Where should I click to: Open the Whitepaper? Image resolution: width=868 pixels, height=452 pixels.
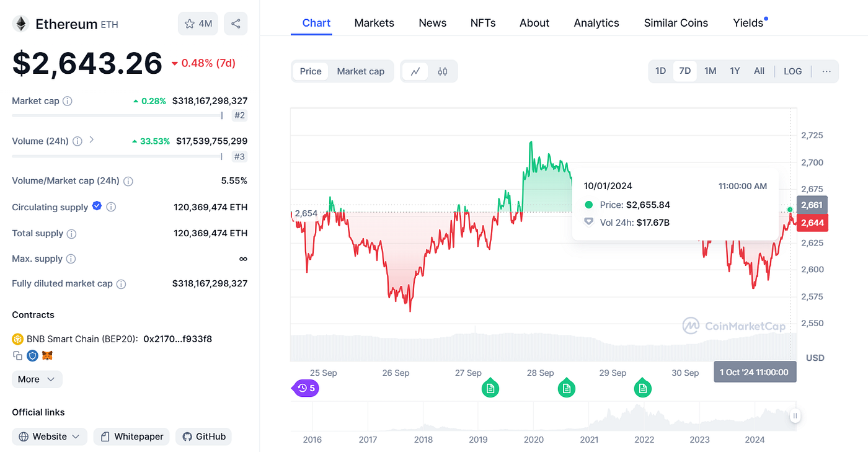131,436
